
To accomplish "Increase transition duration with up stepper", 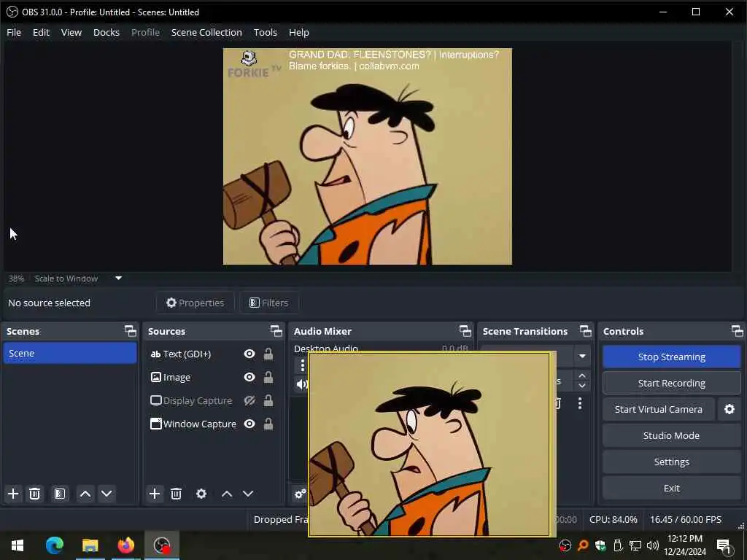I will point(582,376).
